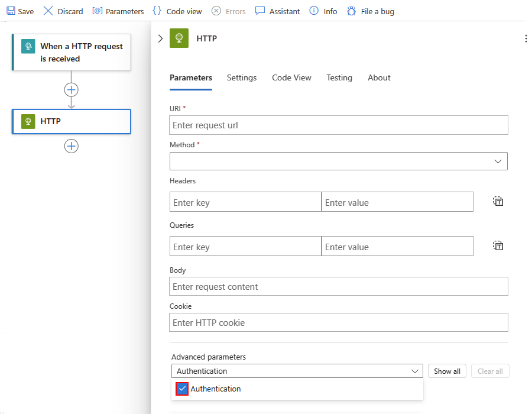Add a step below the HTTP node
Image resolution: width=532 pixels, height=414 pixels.
point(72,146)
